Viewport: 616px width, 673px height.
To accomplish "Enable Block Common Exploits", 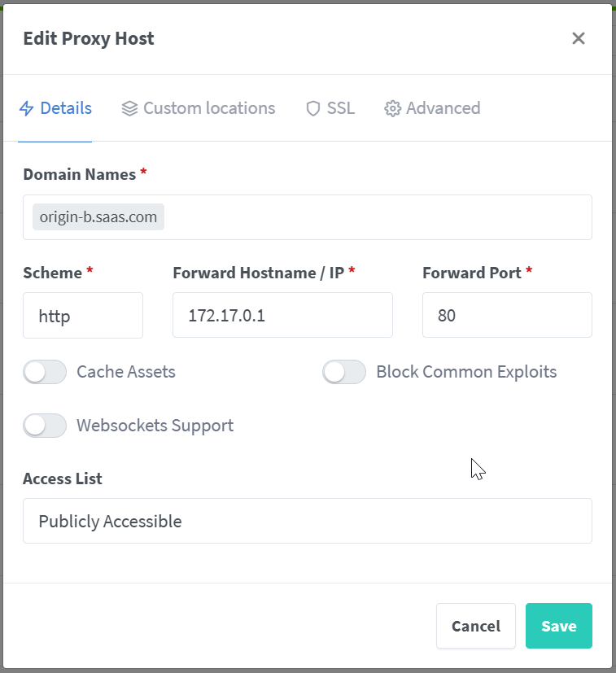I will coord(344,372).
